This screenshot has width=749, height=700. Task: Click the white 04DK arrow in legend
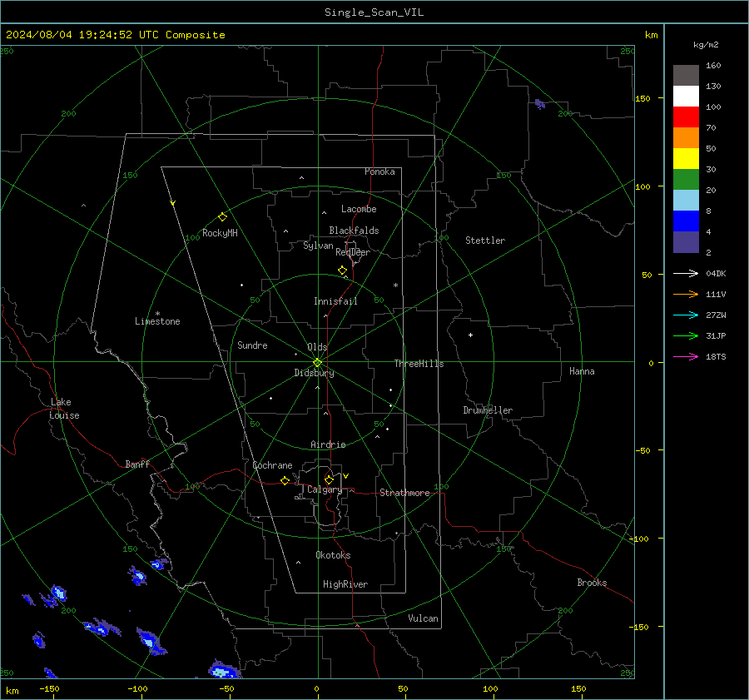tap(686, 273)
